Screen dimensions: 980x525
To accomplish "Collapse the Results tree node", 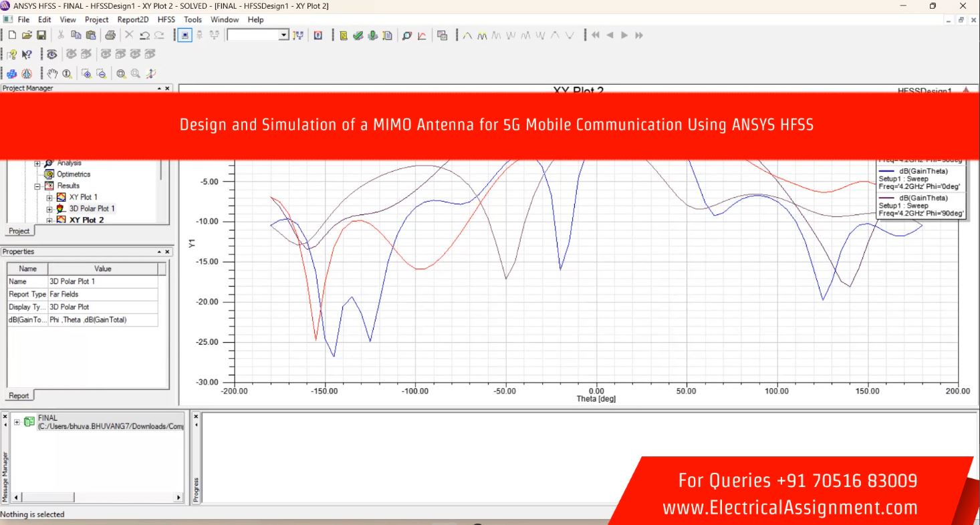I will point(38,186).
